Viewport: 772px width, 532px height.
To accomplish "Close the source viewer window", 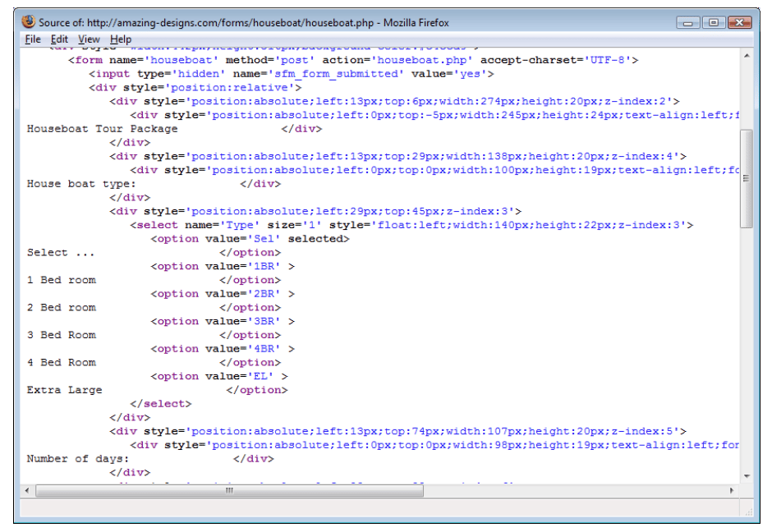I will [x=739, y=22].
